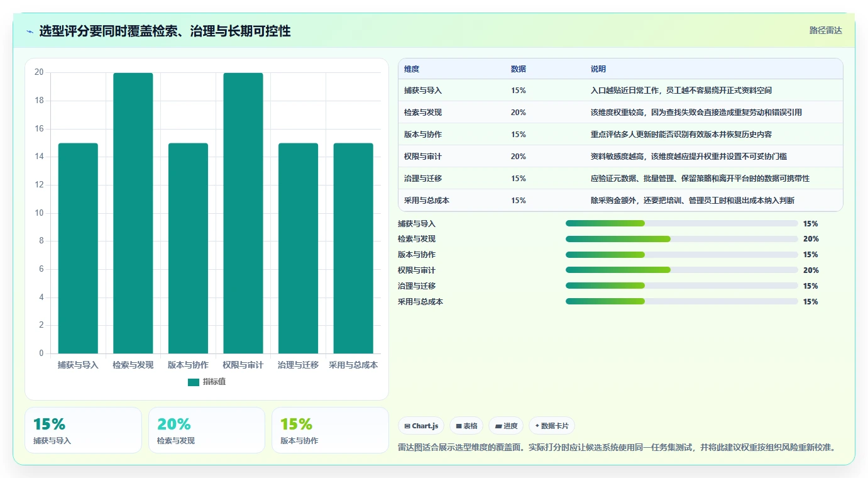Toggle the 指标值 chart legend entry

click(x=207, y=382)
